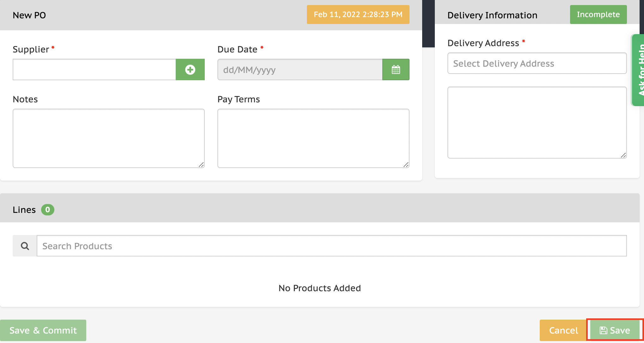Click the Lines count badge showing 0

[47, 210]
